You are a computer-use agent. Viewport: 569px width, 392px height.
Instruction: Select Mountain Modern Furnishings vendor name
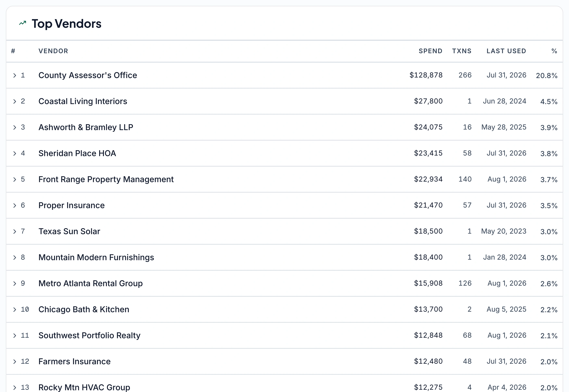[96, 257]
